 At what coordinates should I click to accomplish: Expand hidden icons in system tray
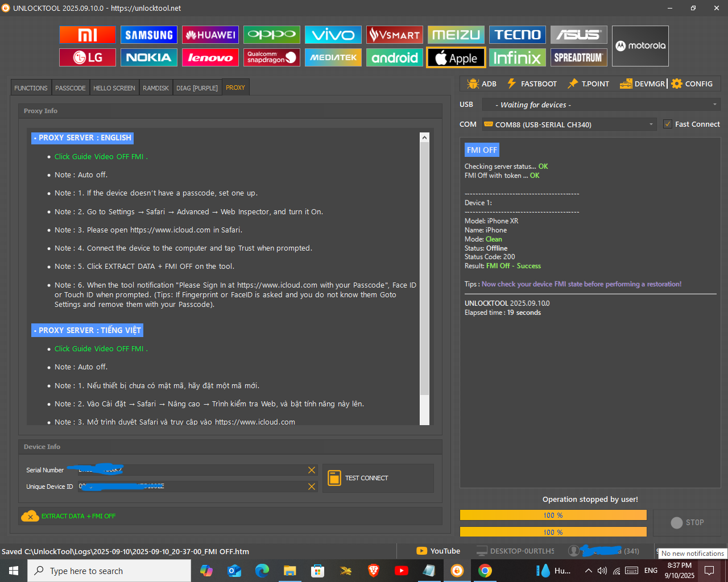click(x=589, y=570)
